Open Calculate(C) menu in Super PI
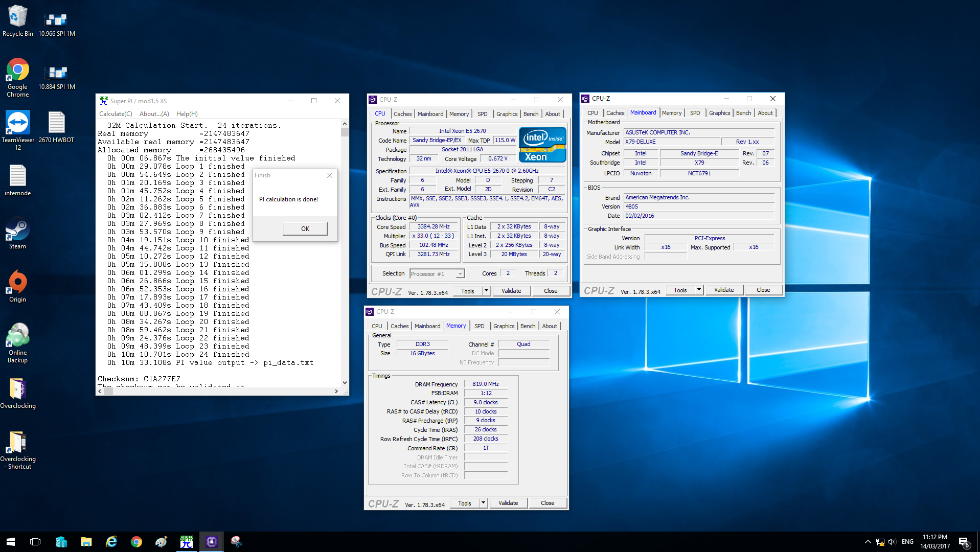The height and width of the screenshot is (552, 980). tap(116, 114)
